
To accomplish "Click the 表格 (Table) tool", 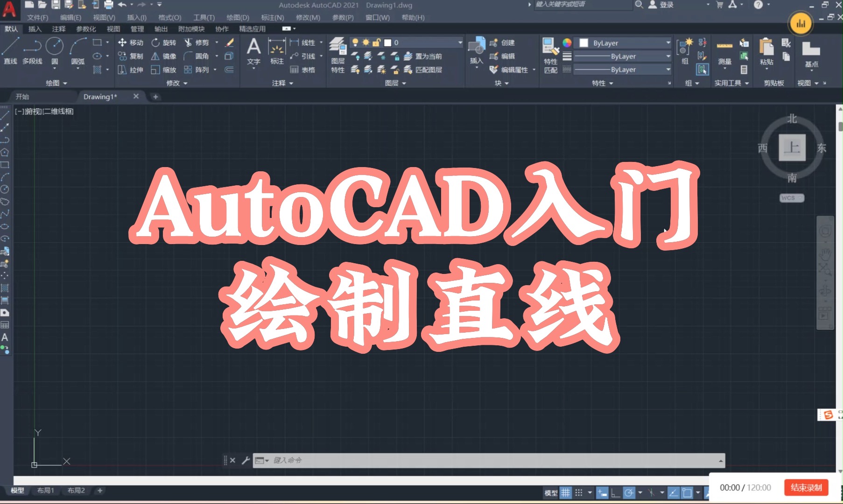I will coord(302,70).
